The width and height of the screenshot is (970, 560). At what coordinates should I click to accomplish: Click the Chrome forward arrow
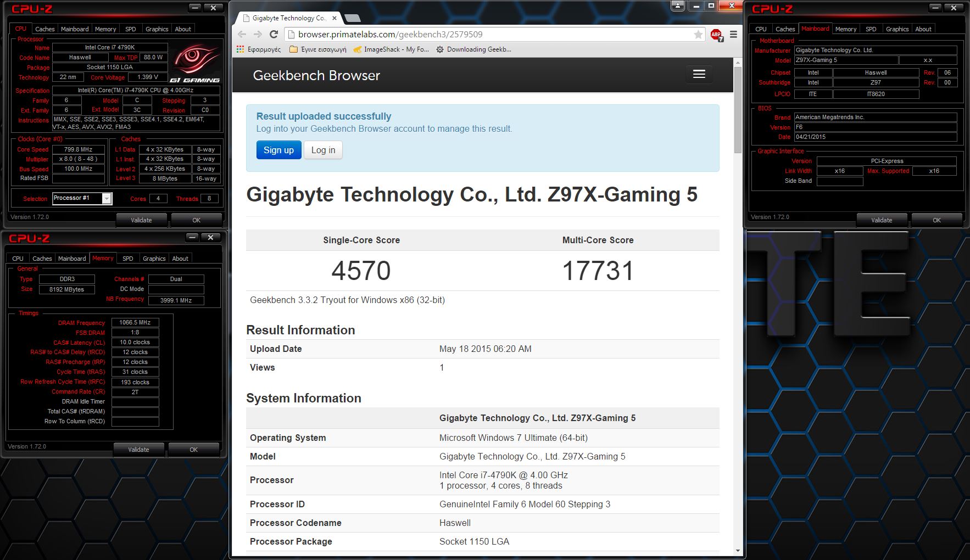point(258,34)
